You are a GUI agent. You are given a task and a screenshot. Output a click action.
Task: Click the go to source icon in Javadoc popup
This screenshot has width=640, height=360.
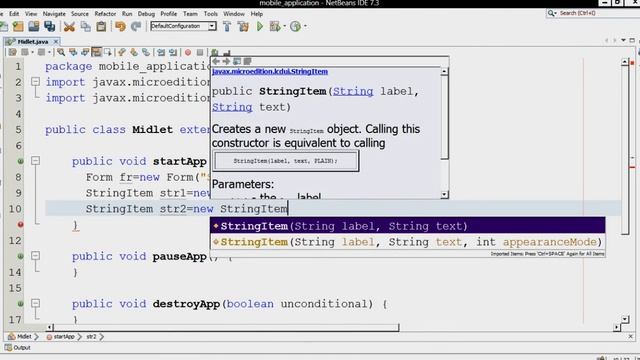(x=247, y=61)
